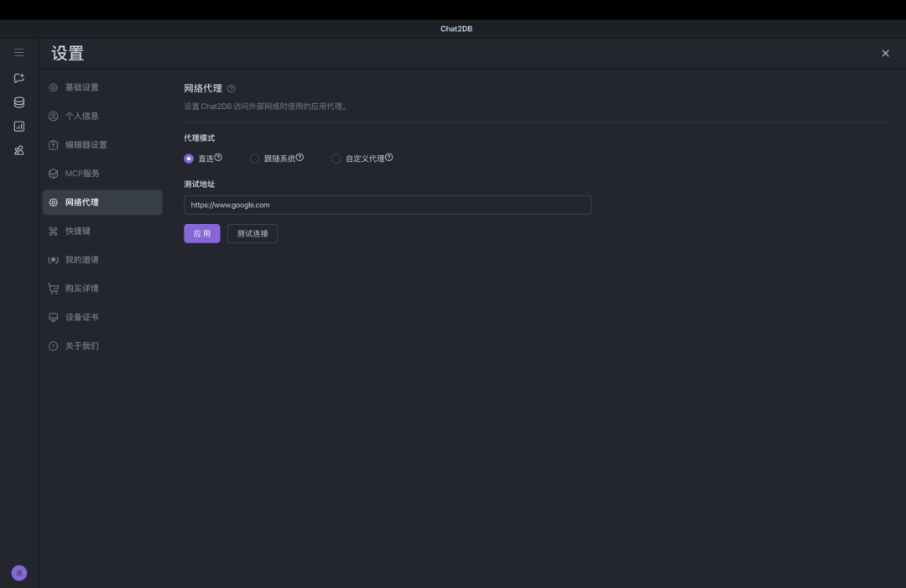This screenshot has height=588, width=906.
Task: Open the AI chat icon in left rail
Action: 19,78
